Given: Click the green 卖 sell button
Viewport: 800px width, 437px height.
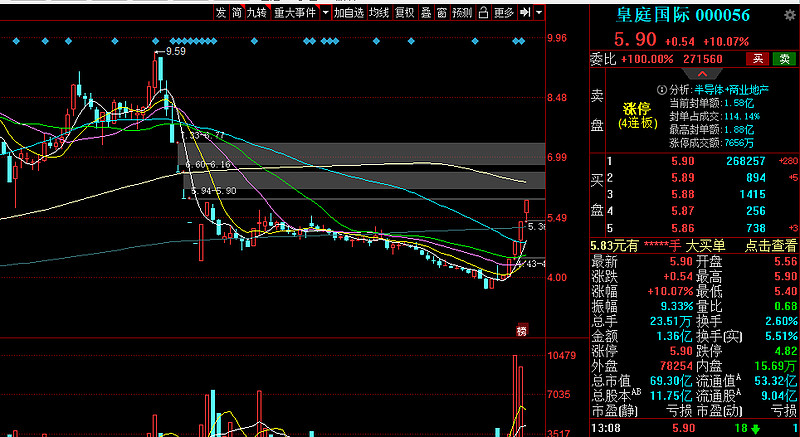Looking at the screenshot, I should [x=783, y=60].
